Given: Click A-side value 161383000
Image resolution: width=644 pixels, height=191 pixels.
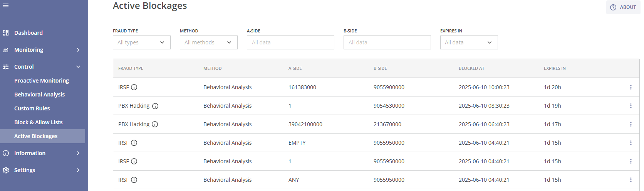Looking at the screenshot, I should 302,87.
